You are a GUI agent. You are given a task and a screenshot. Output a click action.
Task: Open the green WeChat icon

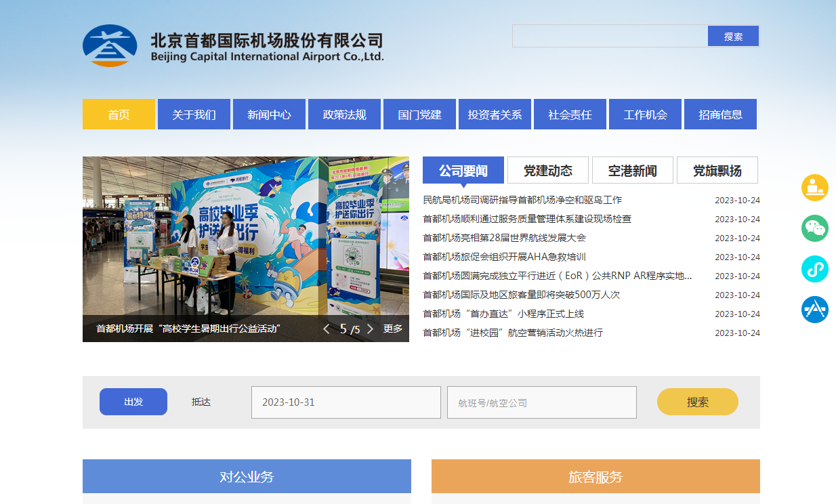click(815, 228)
